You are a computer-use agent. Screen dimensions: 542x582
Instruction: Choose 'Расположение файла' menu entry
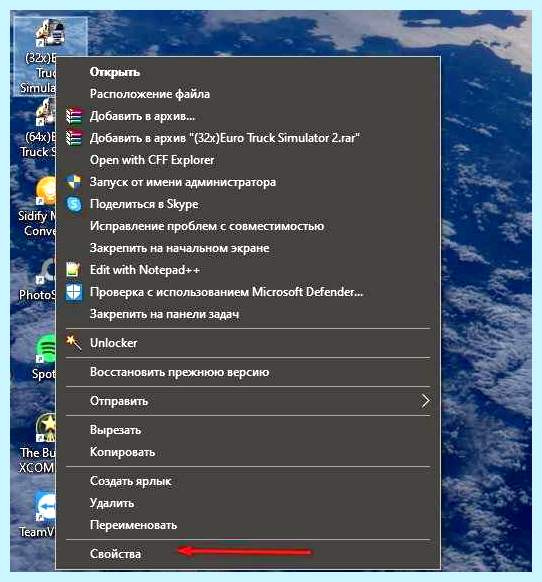[x=150, y=94]
